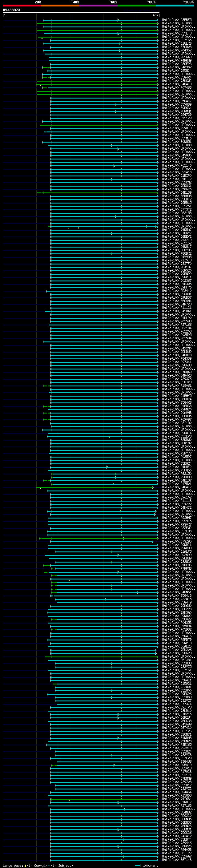Open hit UniRef100_A8NM01
This screenshot has height=868, width=197.
[177, 111]
